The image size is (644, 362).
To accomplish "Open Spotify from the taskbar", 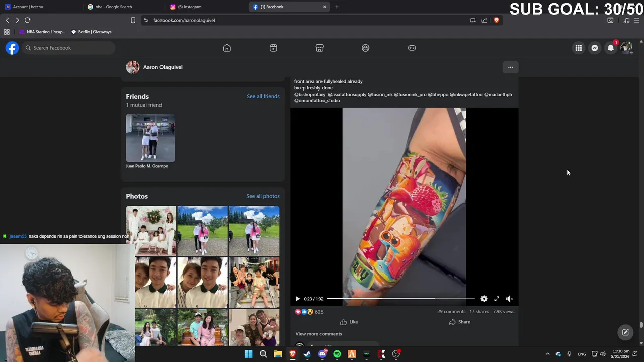I will pyautogui.click(x=337, y=354).
